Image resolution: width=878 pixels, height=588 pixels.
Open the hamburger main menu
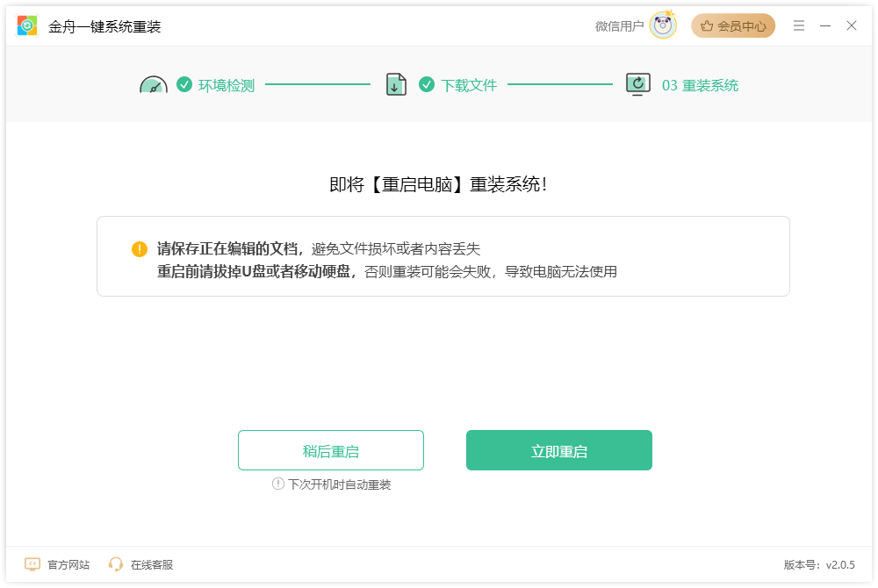799,26
